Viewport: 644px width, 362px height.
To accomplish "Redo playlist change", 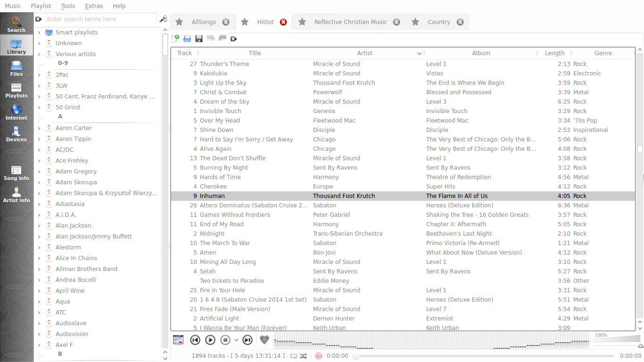I will coord(223,39).
